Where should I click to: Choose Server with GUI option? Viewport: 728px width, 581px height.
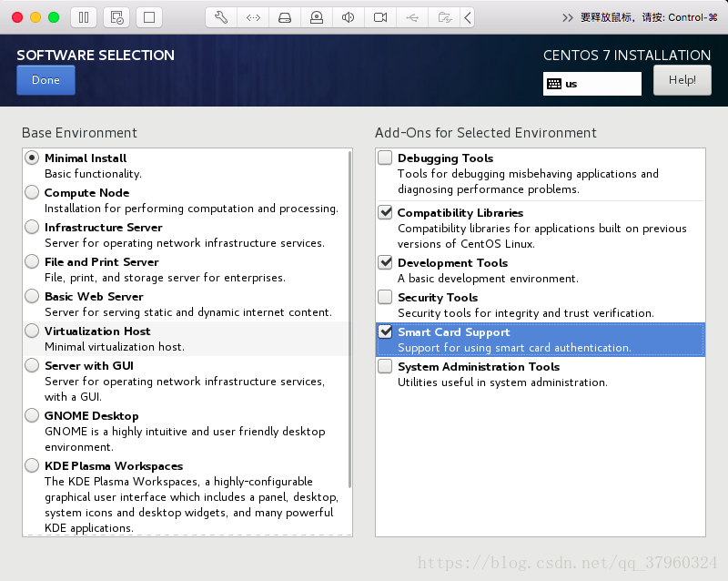(x=32, y=365)
